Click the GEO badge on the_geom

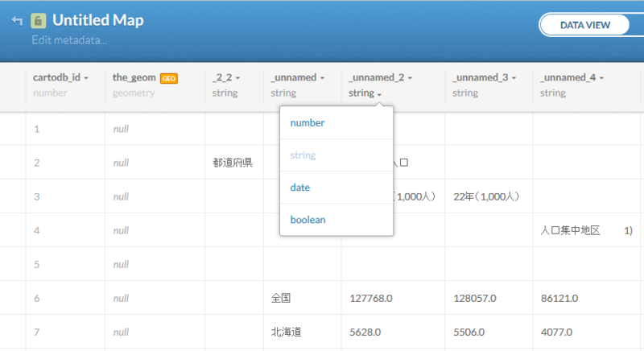[x=169, y=78]
